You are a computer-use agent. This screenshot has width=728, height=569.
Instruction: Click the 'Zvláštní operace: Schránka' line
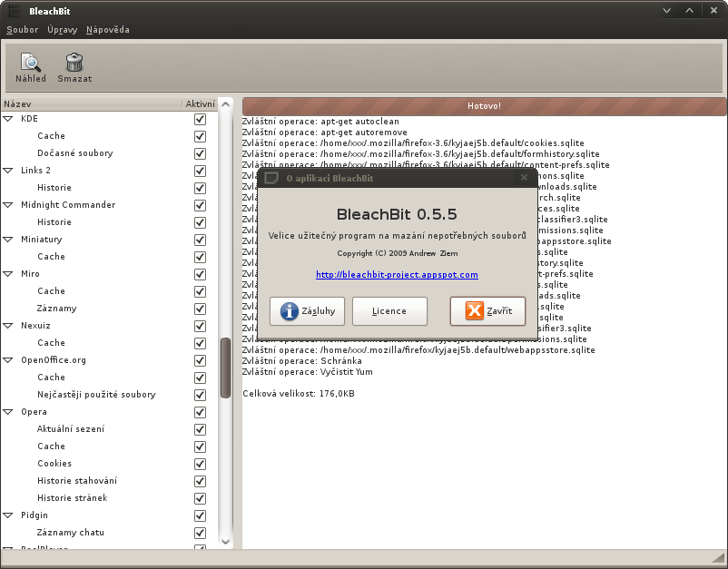(301, 361)
